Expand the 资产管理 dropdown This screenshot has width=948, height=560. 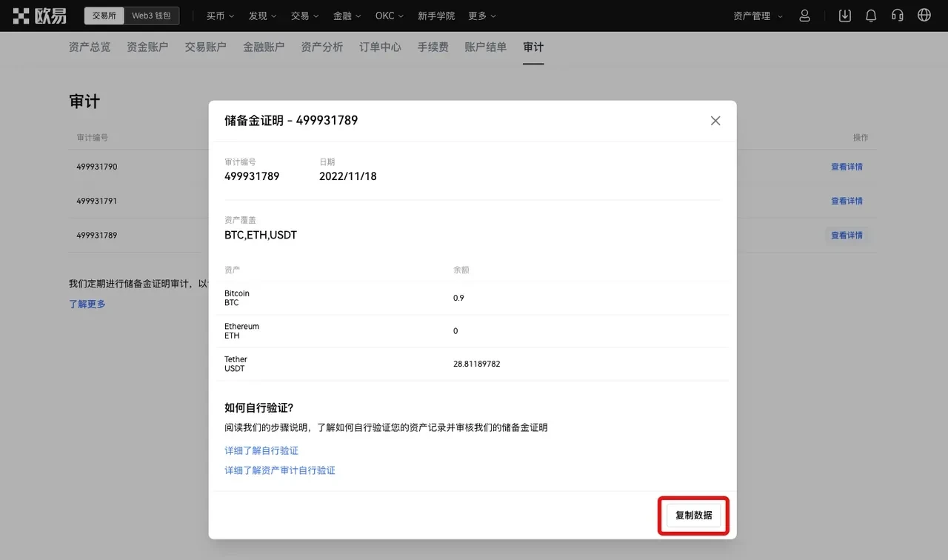click(758, 16)
